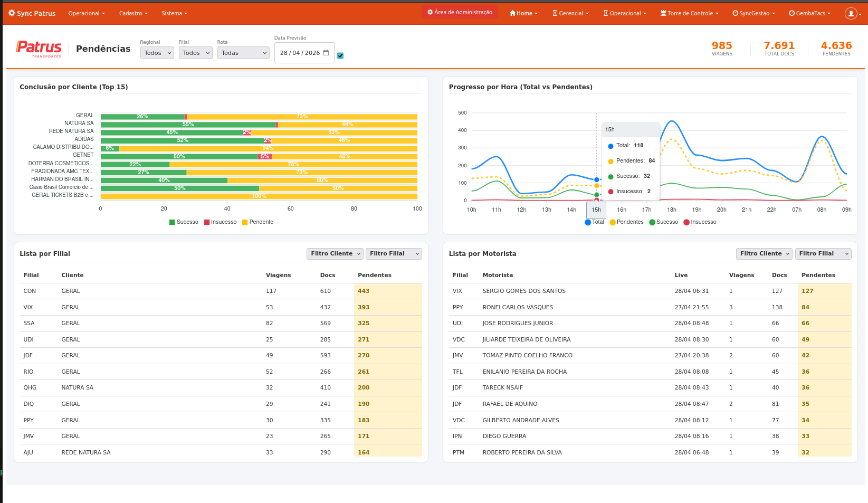The width and height of the screenshot is (868, 503).
Task: Toggle Pendente legend in Conclusão por Cliente chart
Action: point(257,222)
